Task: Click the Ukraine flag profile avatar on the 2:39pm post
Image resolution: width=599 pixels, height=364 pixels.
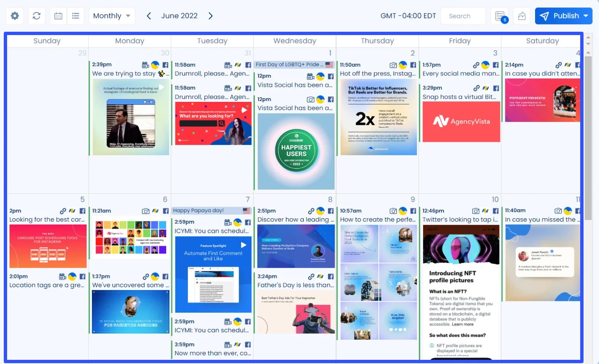Action: (155, 65)
